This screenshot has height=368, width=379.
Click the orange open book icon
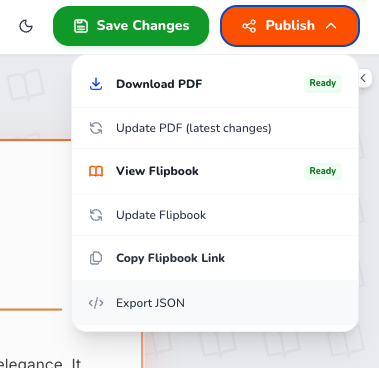pos(96,171)
